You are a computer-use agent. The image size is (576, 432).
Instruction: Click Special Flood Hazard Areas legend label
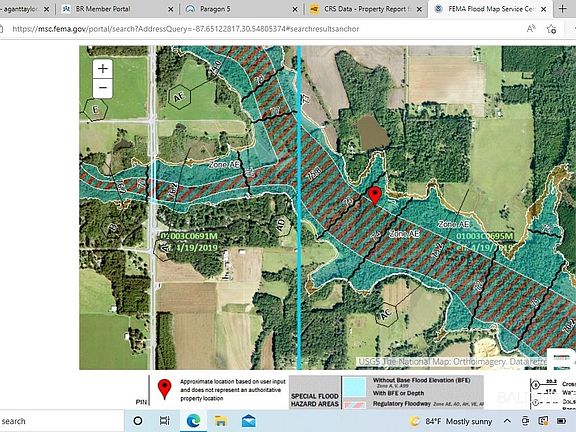(x=314, y=400)
